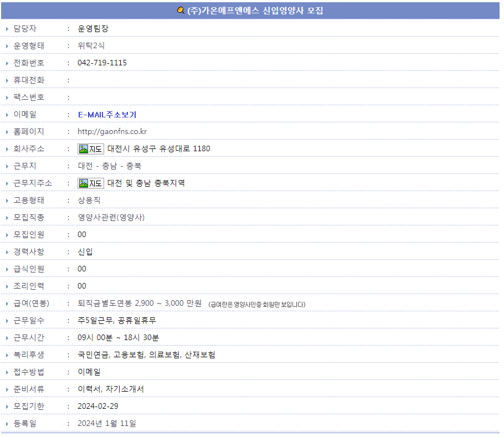Viewport: 504px width, 437px height.
Task: Click the arrow bullet next to 고용형태
Action: [7, 201]
